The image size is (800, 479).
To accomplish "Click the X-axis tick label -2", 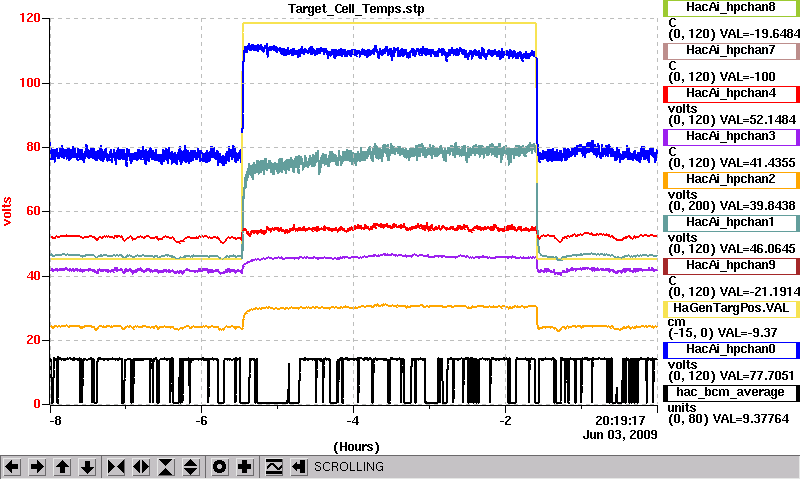I will [505, 421].
